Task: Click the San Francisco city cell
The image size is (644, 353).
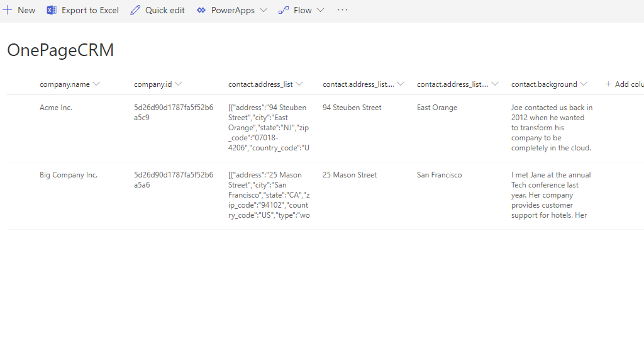Action: tap(439, 175)
